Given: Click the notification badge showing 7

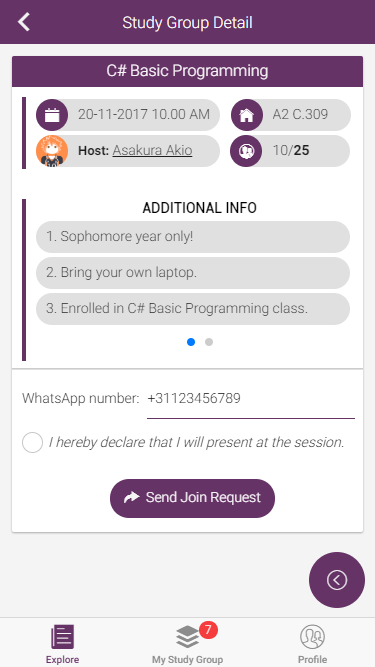Looking at the screenshot, I should tap(208, 630).
